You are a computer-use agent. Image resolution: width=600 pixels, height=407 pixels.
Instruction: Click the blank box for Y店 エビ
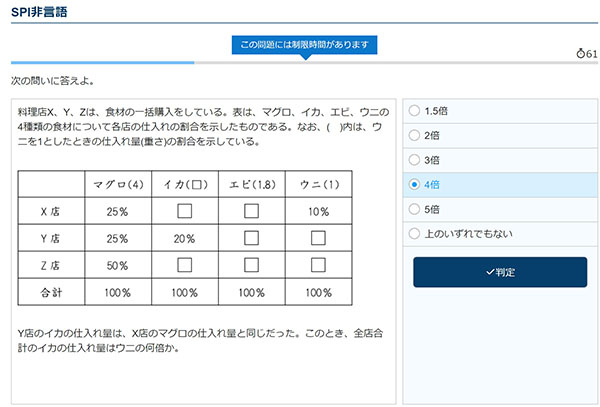[251, 238]
